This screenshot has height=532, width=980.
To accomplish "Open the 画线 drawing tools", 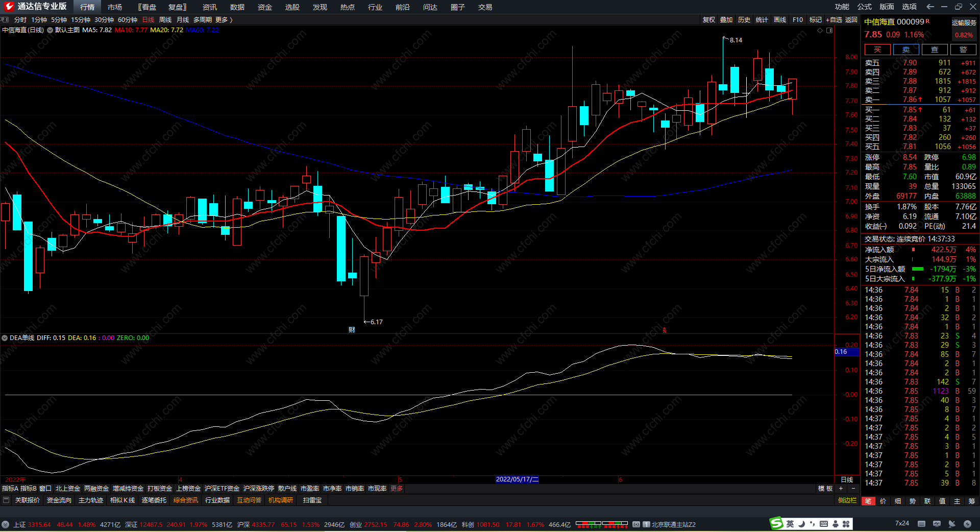I will 780,19.
